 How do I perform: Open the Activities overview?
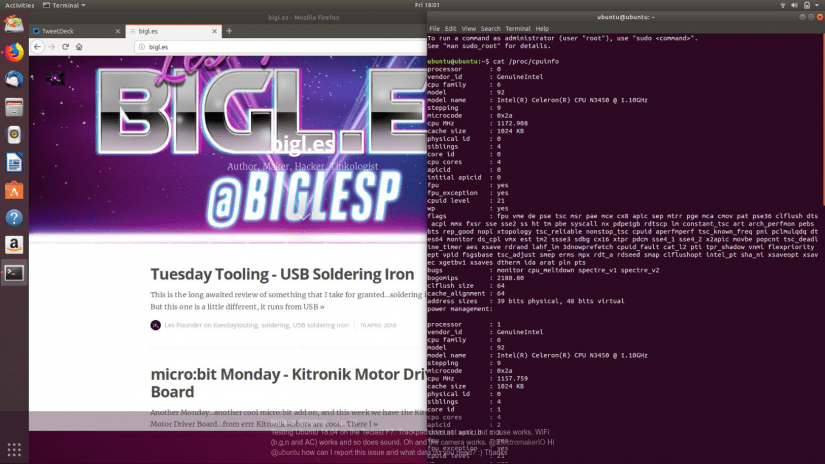[19, 5]
